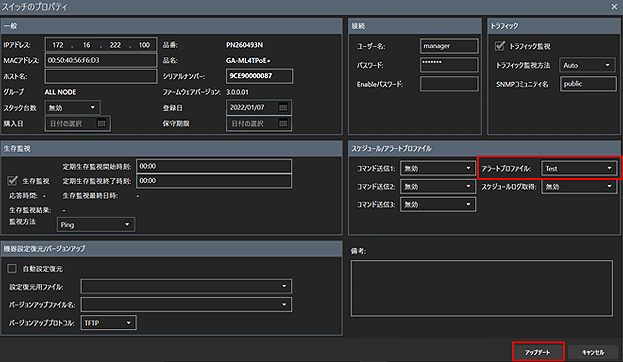The image size is (623, 362).
Task: Click the シリアルナンバー input field
Action: 259,76
